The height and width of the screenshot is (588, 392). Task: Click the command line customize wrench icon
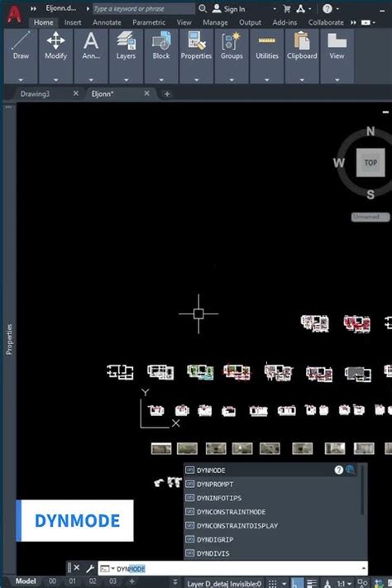(x=89, y=568)
